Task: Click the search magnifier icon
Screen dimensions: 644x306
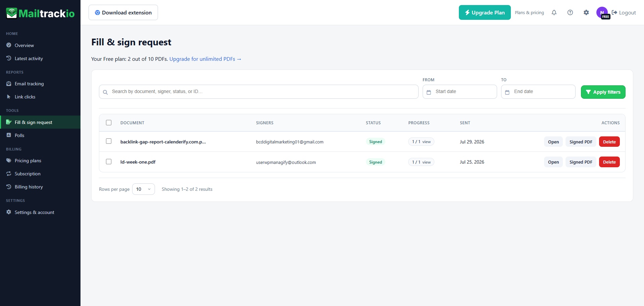Action: [105, 92]
